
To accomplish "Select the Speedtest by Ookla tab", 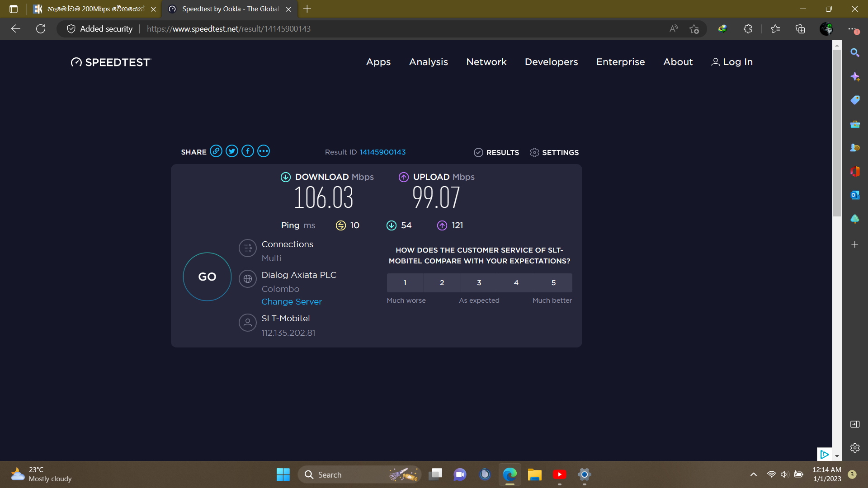I will (x=230, y=9).
